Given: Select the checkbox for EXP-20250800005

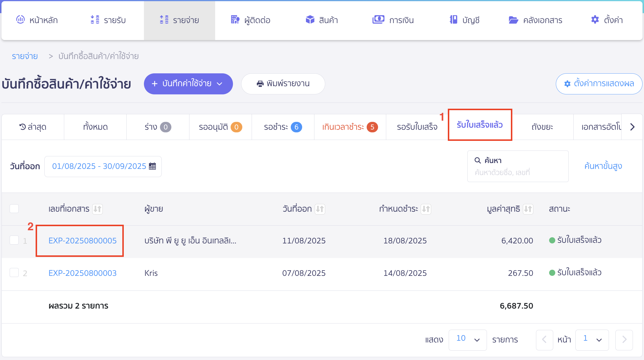Looking at the screenshot, I should pos(14,240).
